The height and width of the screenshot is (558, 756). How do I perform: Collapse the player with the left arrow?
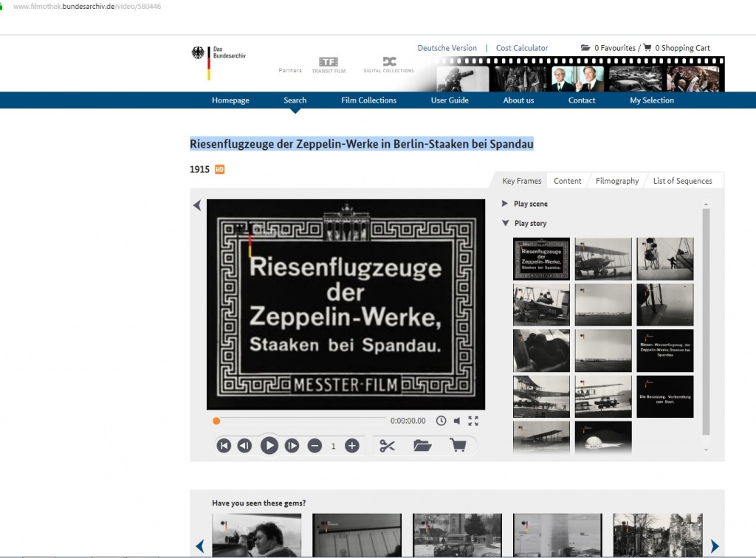(x=197, y=205)
